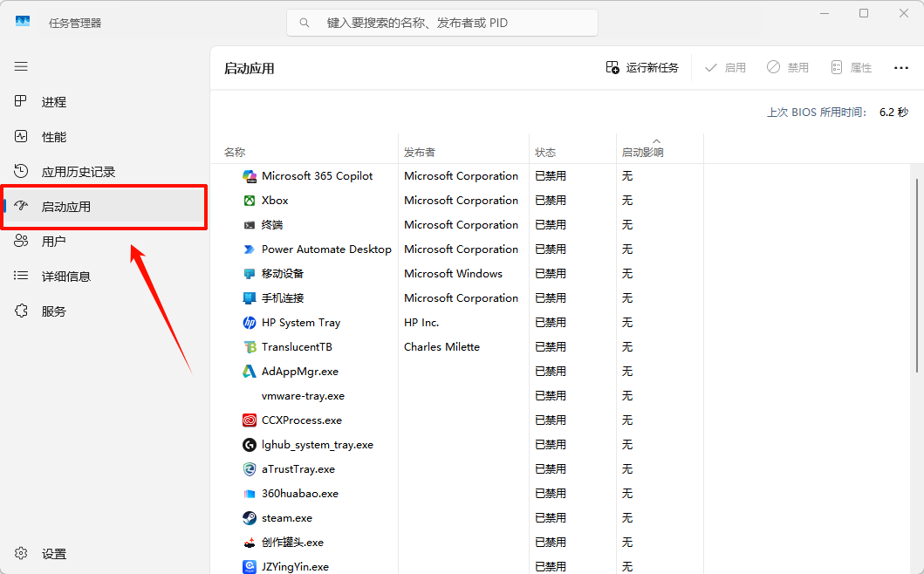Click Xbox's startup impact '无' cell

coord(627,201)
